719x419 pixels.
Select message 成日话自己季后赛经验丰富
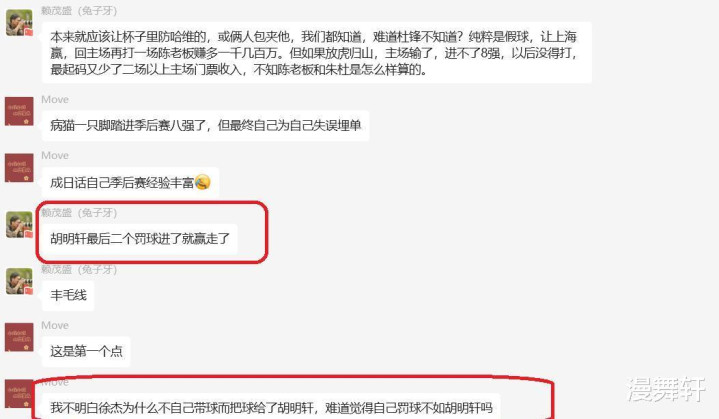click(130, 182)
